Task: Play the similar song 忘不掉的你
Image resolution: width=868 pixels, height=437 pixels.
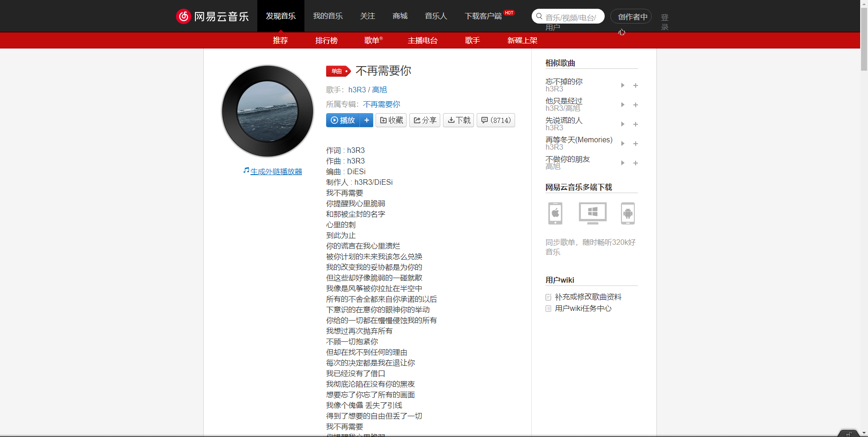Action: click(622, 85)
